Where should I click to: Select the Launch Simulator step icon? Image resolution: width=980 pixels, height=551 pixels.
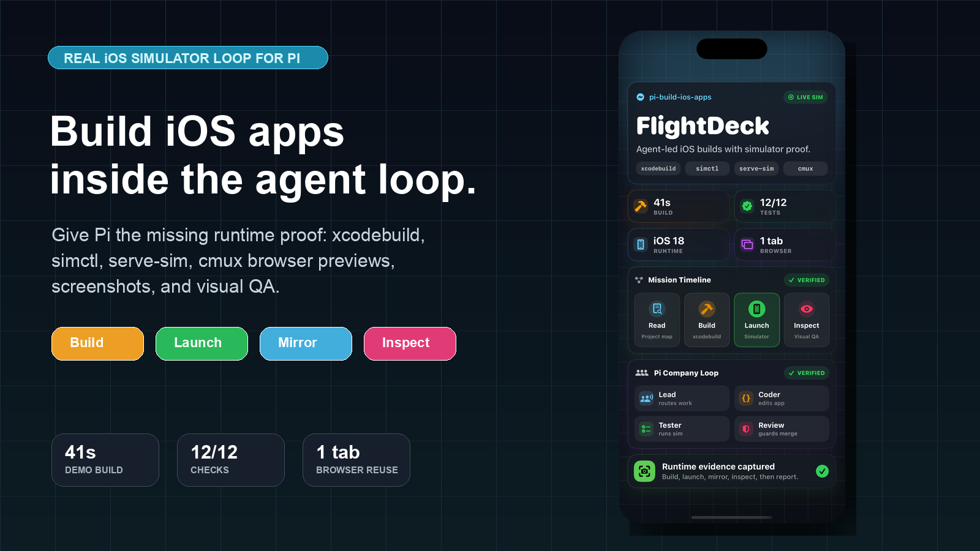coord(756,309)
